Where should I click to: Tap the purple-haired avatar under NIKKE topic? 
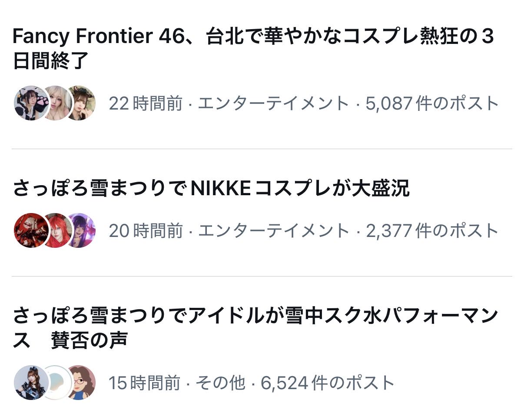click(81, 230)
